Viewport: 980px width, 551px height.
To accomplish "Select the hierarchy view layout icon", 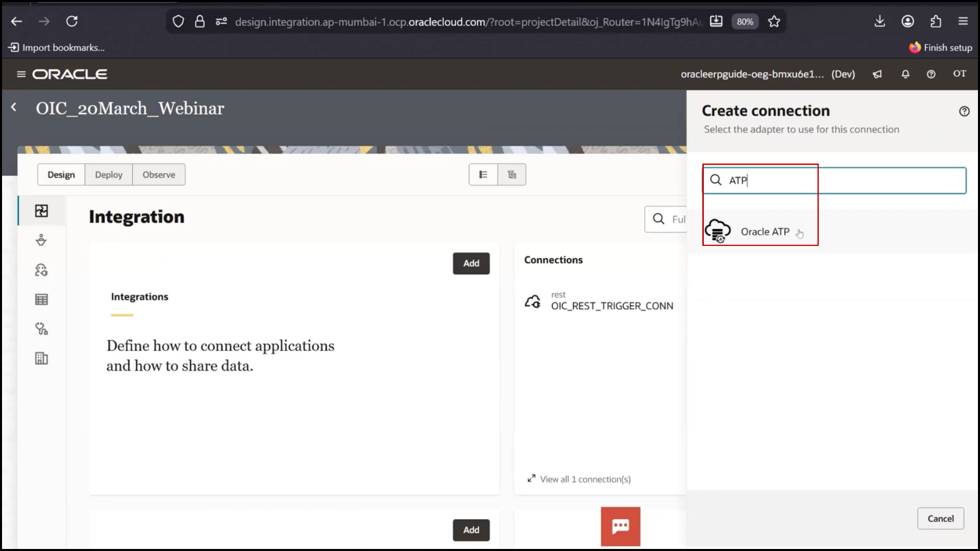I will click(512, 174).
